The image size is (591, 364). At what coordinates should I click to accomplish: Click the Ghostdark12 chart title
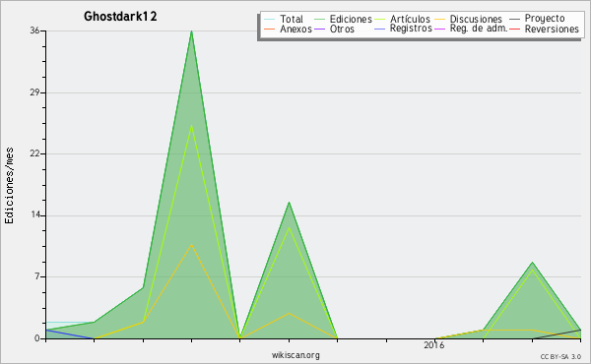pos(120,17)
